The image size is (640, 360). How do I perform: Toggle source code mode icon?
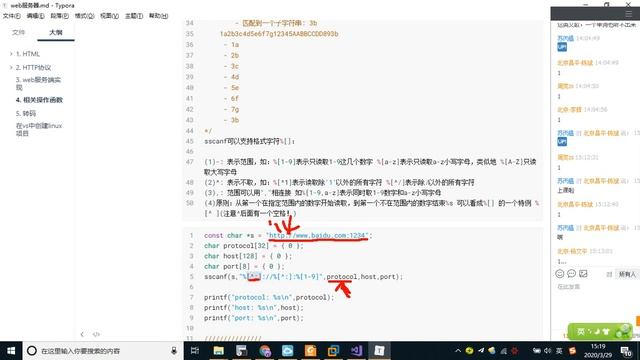pos(96,334)
